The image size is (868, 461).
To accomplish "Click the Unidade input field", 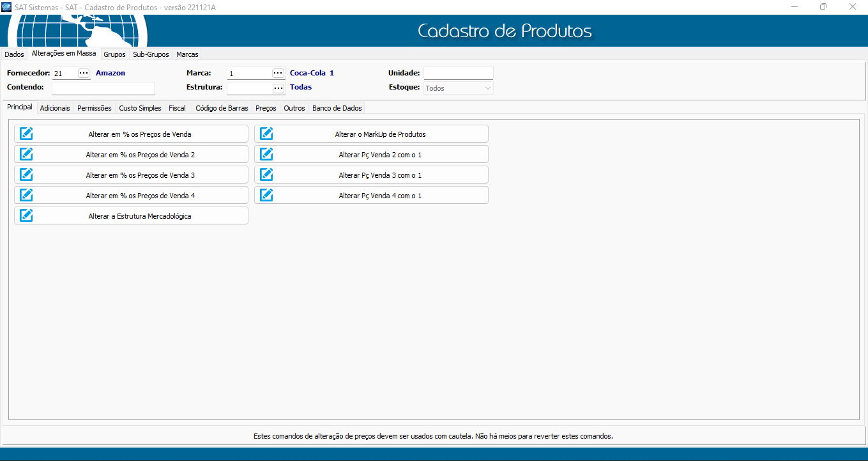I will [458, 74].
